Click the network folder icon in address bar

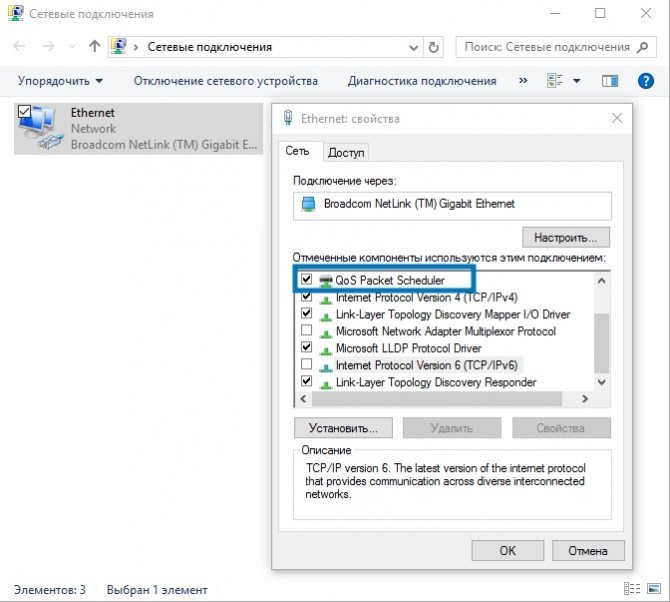118,46
